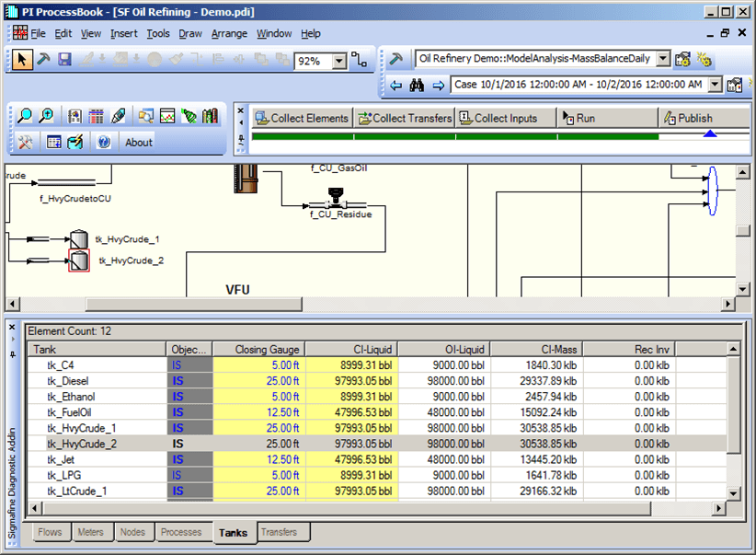The width and height of the screenshot is (756, 555).
Task: Click the trend chart icon
Action: pyautogui.click(x=167, y=117)
